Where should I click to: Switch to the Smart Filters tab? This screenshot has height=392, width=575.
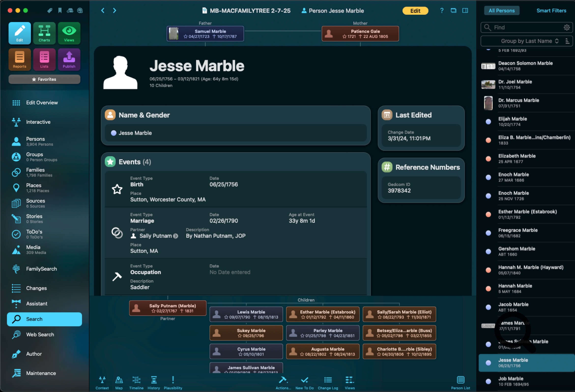pos(551,10)
